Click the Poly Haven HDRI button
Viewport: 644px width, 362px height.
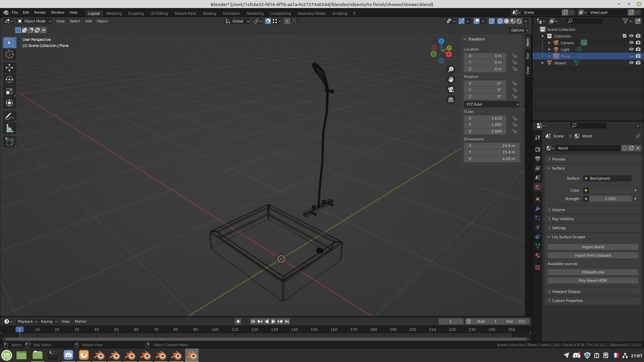[x=593, y=281]
